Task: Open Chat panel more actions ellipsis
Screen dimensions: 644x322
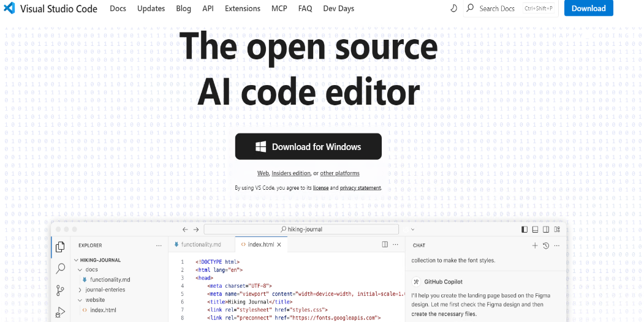Action: tap(556, 245)
